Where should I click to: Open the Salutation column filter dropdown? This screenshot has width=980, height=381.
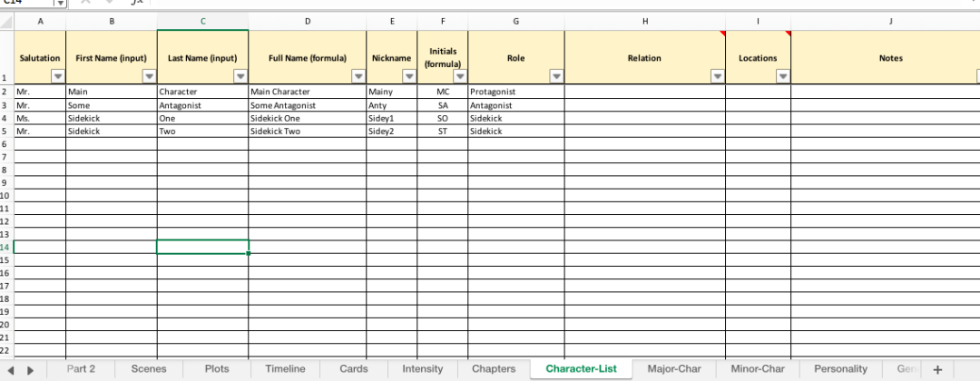pyautogui.click(x=57, y=77)
